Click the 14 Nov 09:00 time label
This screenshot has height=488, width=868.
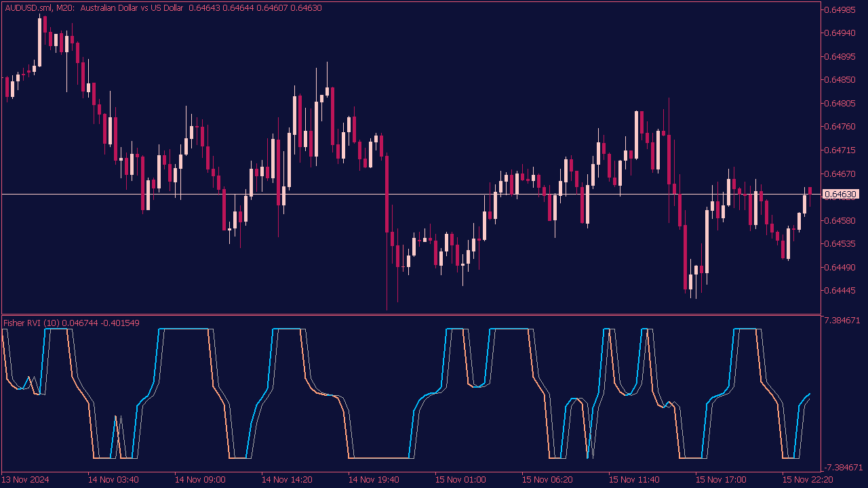(x=200, y=480)
